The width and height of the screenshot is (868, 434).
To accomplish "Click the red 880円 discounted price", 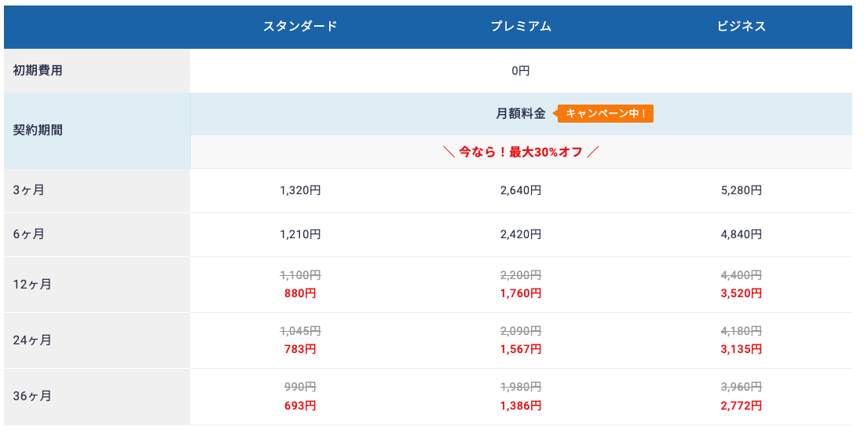I will (300, 293).
